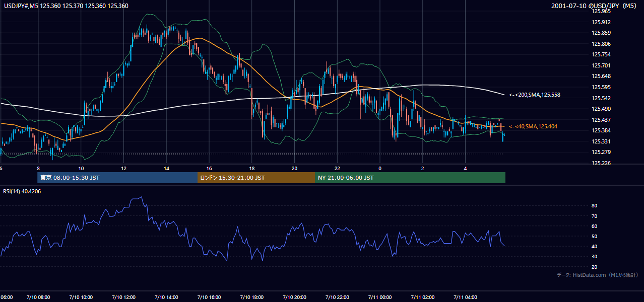The image size is (644, 302).
Task: Click the 125.701 price axis label
Action: (602, 65)
